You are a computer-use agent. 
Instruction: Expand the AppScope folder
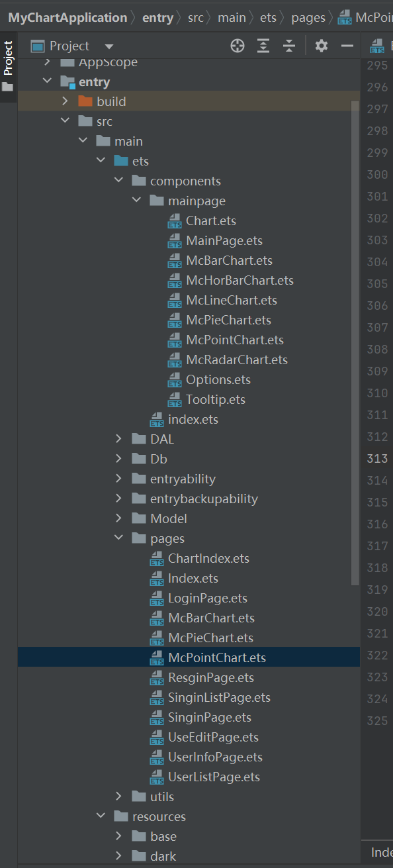46,62
